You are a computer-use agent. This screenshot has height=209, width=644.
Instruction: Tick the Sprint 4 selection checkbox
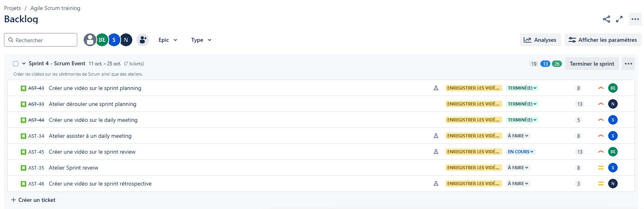tap(16, 64)
